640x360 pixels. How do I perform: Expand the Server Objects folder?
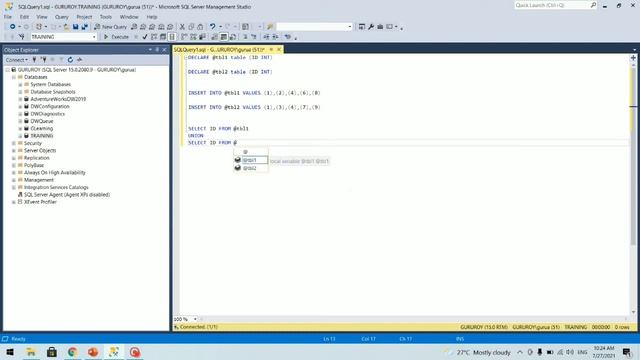[x=14, y=151]
